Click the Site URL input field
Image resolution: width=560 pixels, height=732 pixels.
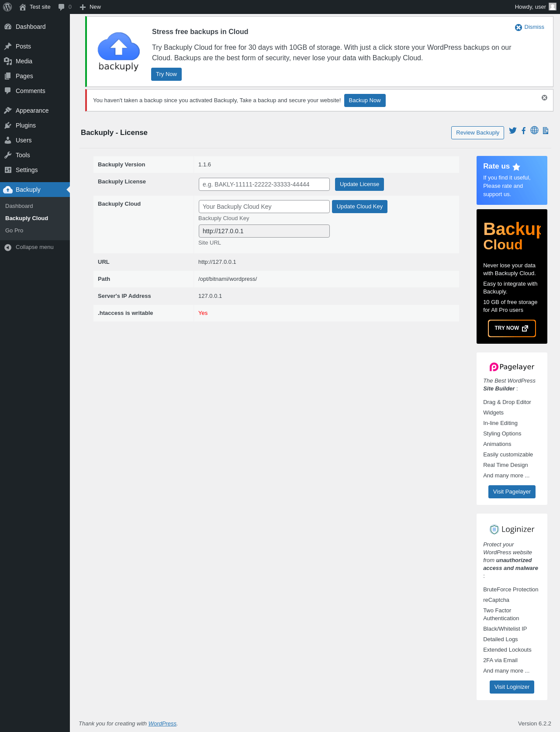(x=264, y=231)
